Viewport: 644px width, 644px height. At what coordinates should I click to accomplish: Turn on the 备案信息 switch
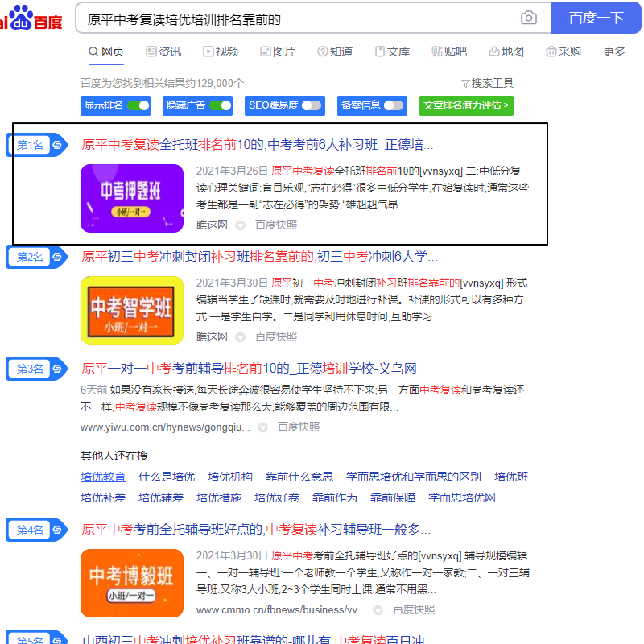(x=394, y=105)
